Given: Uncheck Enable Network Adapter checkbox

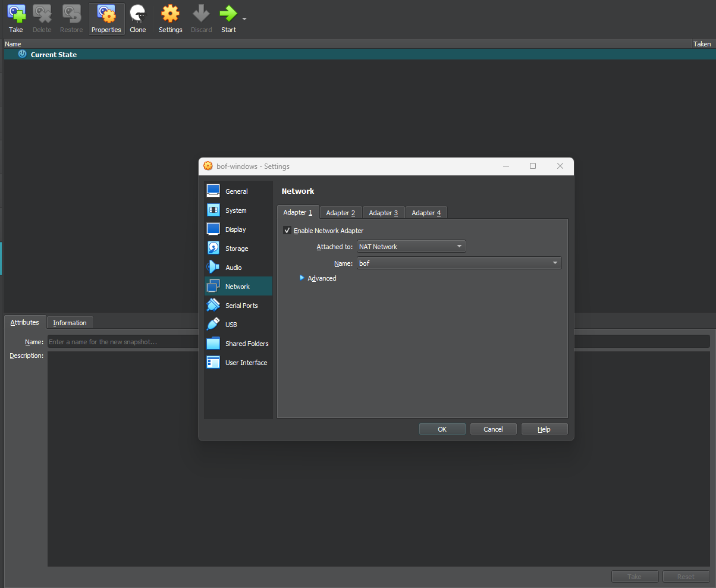Looking at the screenshot, I should coord(288,231).
